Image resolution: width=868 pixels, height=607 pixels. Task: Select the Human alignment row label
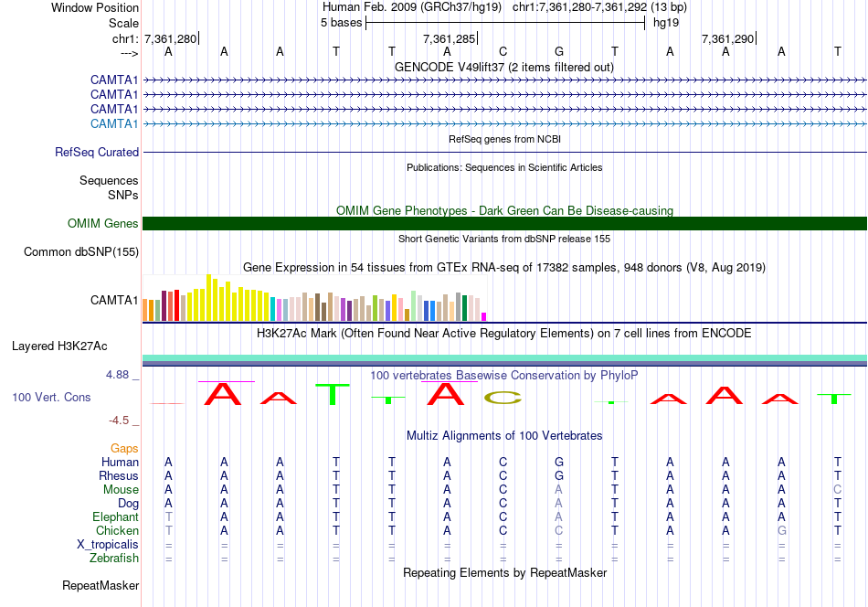point(120,462)
